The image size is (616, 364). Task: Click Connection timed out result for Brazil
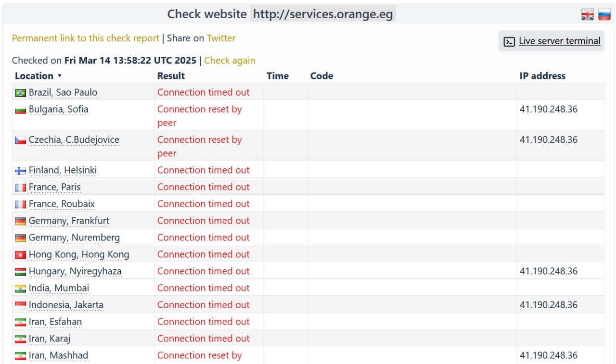(204, 92)
